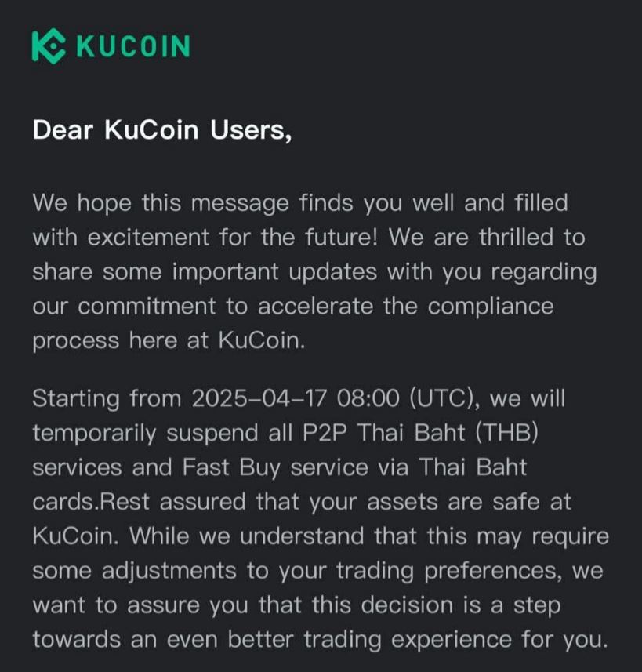Click the 'Starting from' text opening the second paragraph
Viewport: 642px width, 672px height.
[107, 398]
